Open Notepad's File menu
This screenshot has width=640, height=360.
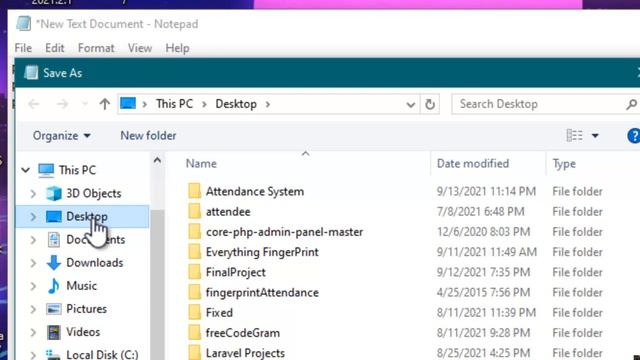tap(23, 48)
